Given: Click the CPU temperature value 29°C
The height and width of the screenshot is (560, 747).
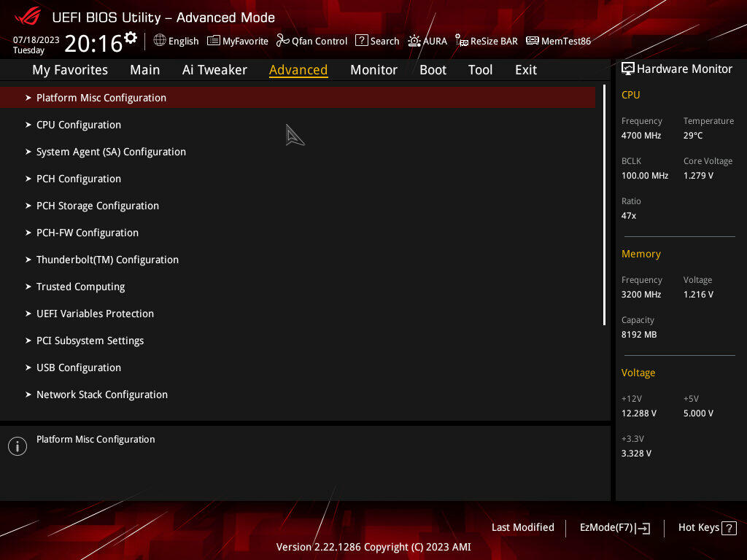Looking at the screenshot, I should click(693, 136).
